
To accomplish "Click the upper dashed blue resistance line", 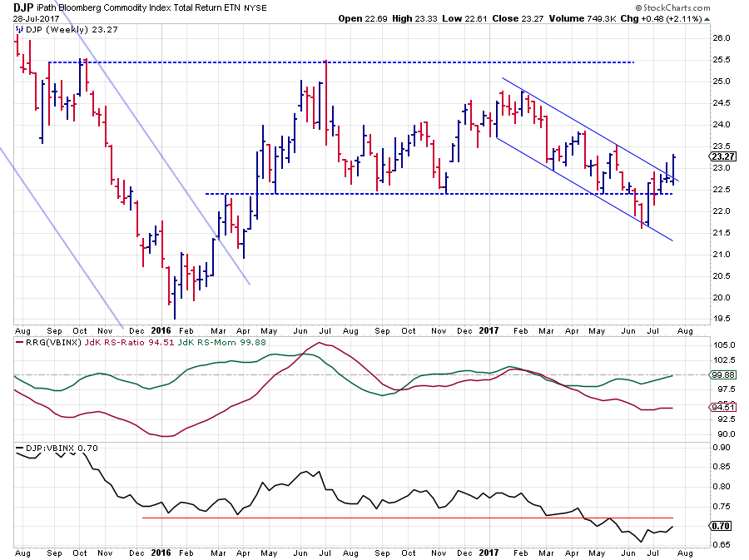I will pyautogui.click(x=341, y=62).
